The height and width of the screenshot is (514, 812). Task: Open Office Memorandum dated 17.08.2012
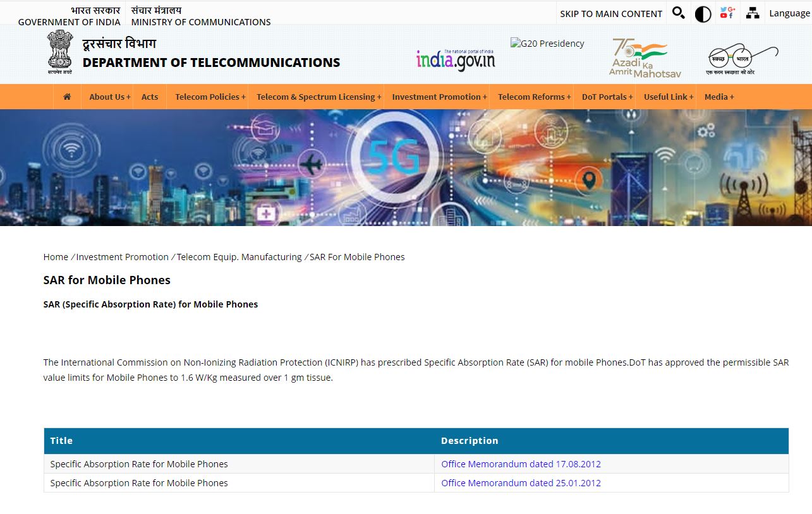521,464
